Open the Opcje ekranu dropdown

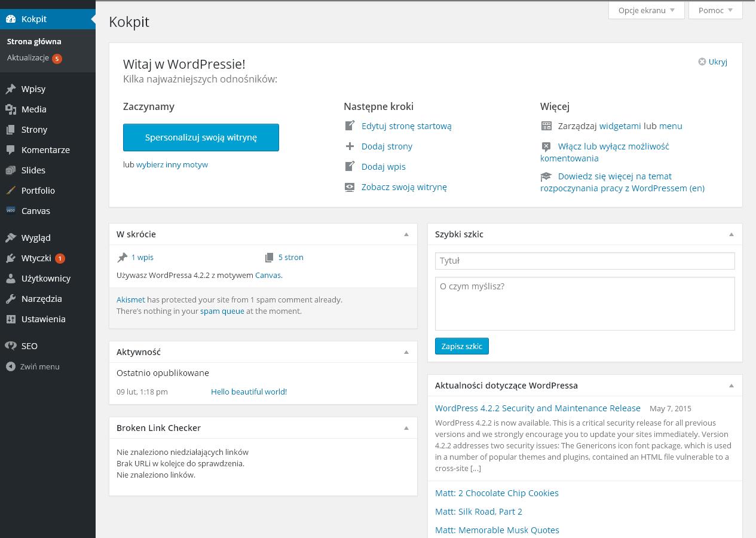click(x=647, y=10)
